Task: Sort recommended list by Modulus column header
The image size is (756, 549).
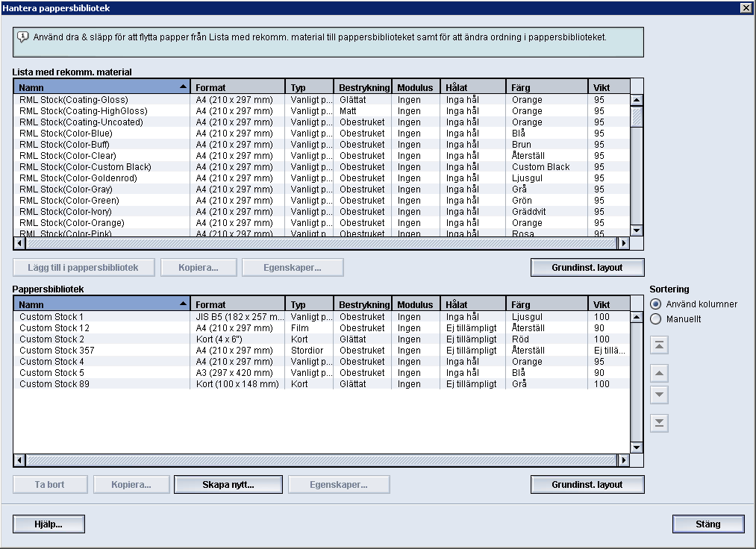Action: tap(416, 87)
